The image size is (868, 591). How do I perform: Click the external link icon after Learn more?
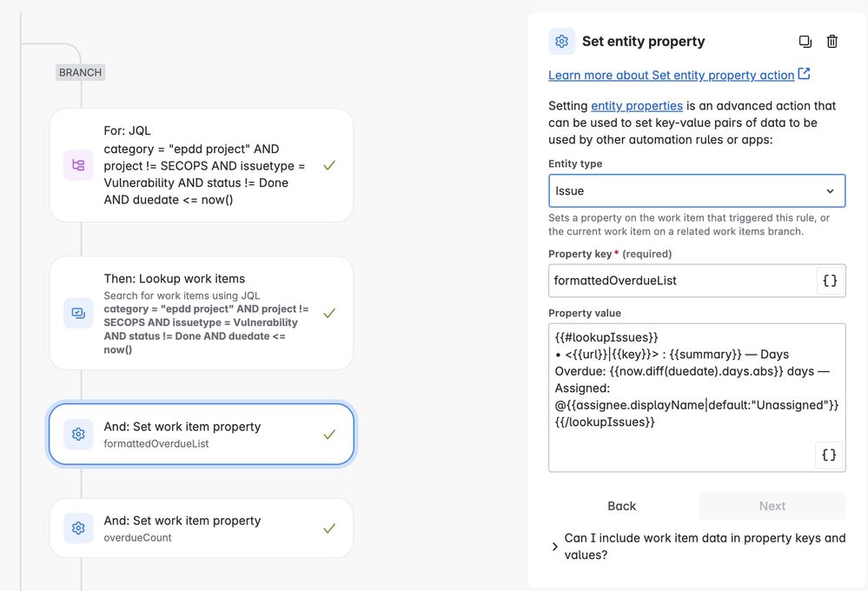pyautogui.click(x=804, y=74)
